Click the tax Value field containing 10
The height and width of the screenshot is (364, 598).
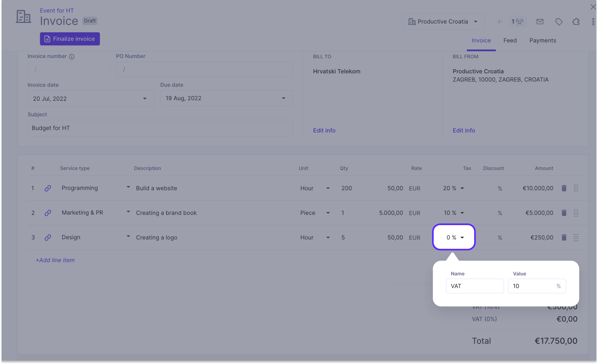[537, 286]
